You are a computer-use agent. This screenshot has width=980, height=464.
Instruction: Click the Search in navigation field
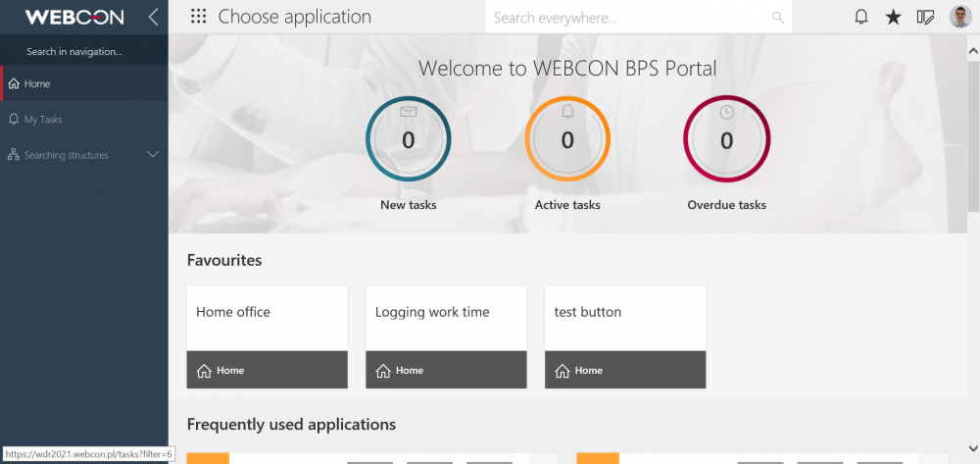pos(84,51)
